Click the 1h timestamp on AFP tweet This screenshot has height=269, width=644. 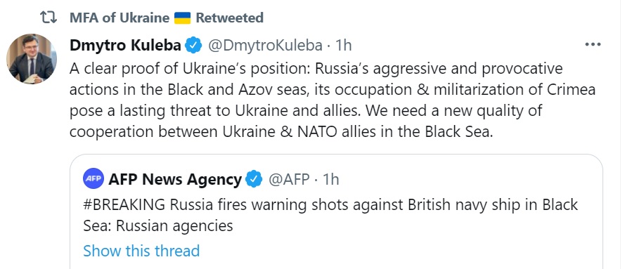pos(330,179)
